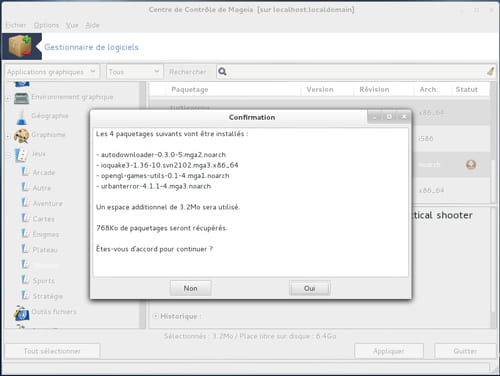Maximize the Confirmation dialog
500x376 pixels.
point(389,117)
